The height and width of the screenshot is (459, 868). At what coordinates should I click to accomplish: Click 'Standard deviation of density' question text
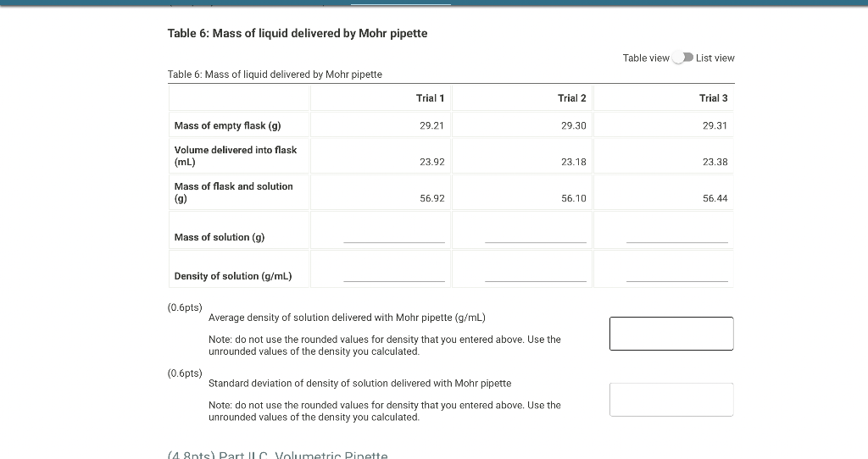click(359, 384)
